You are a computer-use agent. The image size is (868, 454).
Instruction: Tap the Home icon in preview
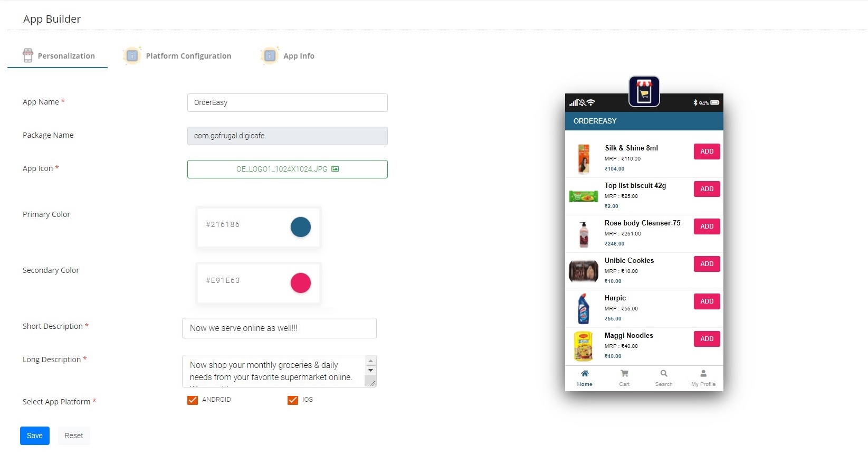pos(585,374)
